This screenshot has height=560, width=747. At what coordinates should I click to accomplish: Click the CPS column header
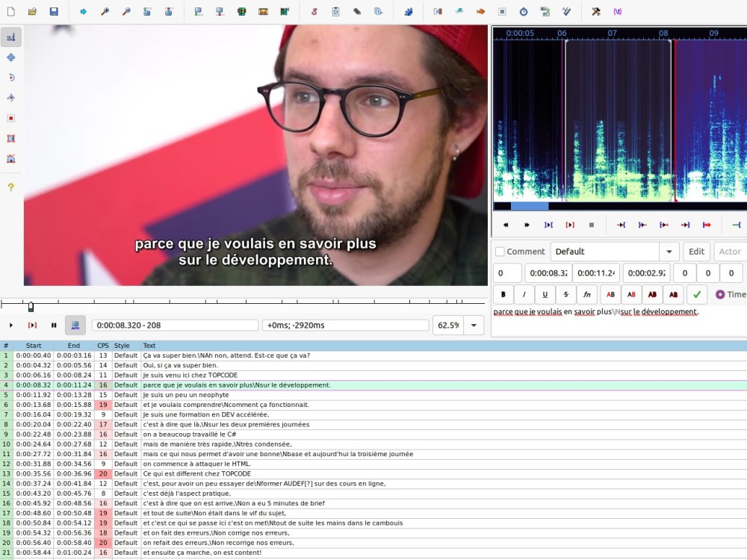click(x=103, y=346)
